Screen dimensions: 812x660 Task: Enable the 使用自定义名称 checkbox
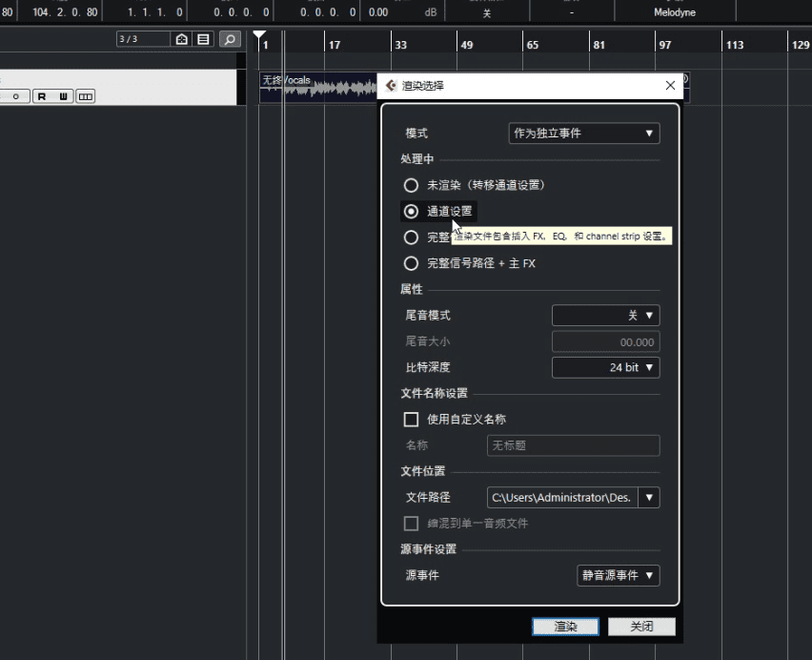[x=412, y=419]
